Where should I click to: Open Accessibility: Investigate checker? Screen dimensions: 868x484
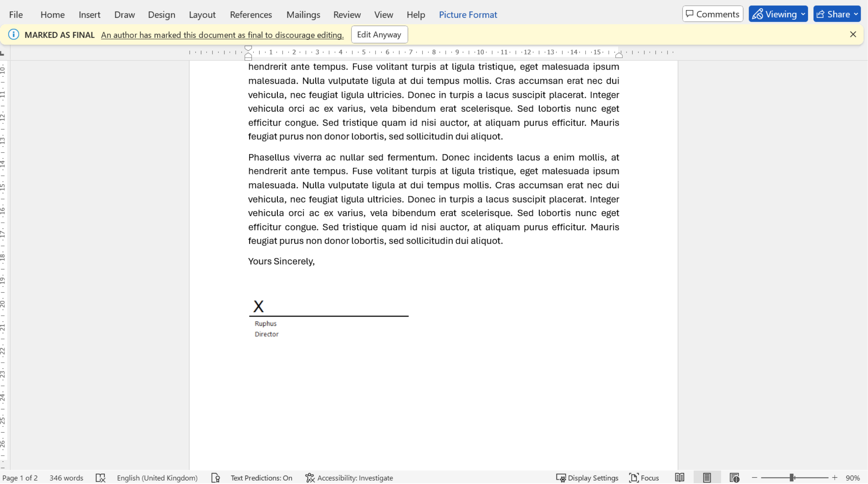[x=349, y=478]
